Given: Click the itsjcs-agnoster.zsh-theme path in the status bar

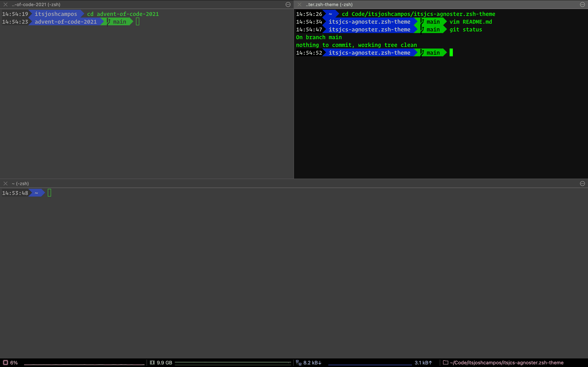Looking at the screenshot, I should pyautogui.click(x=508, y=363).
